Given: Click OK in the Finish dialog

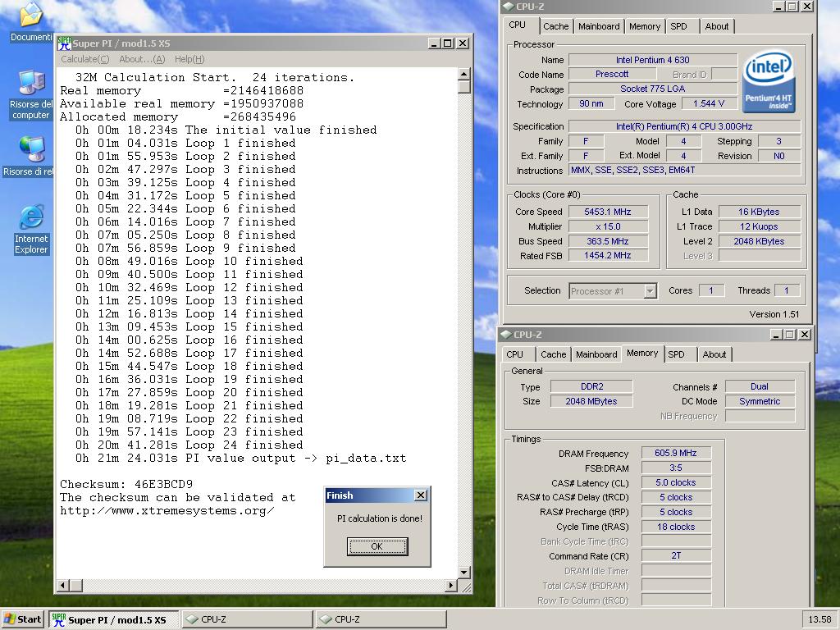Looking at the screenshot, I should point(377,546).
